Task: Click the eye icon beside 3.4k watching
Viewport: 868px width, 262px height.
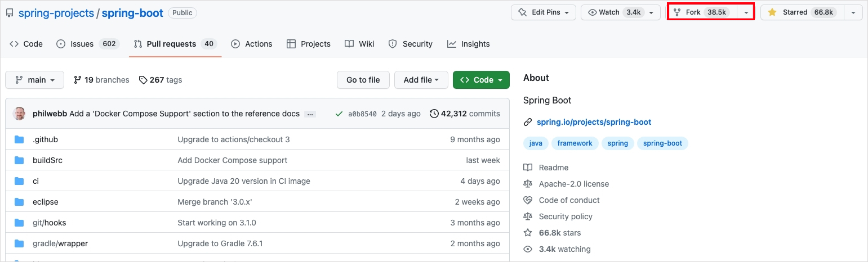Action: (x=528, y=249)
